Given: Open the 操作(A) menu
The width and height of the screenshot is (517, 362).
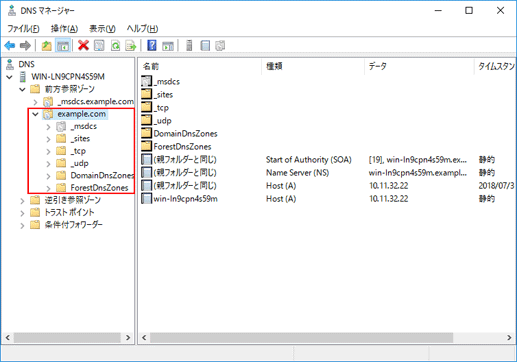Looking at the screenshot, I should tap(64, 29).
